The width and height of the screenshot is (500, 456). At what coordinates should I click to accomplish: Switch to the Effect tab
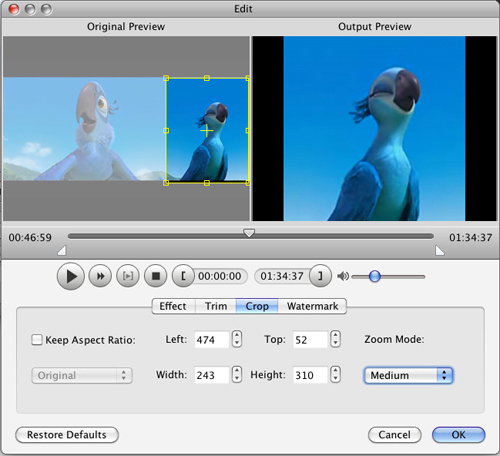(173, 306)
